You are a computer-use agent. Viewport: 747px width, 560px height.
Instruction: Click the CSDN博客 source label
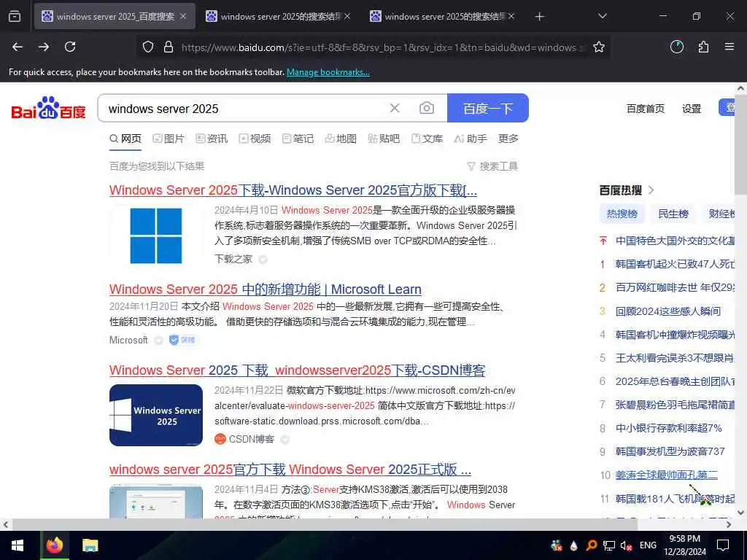click(x=252, y=439)
